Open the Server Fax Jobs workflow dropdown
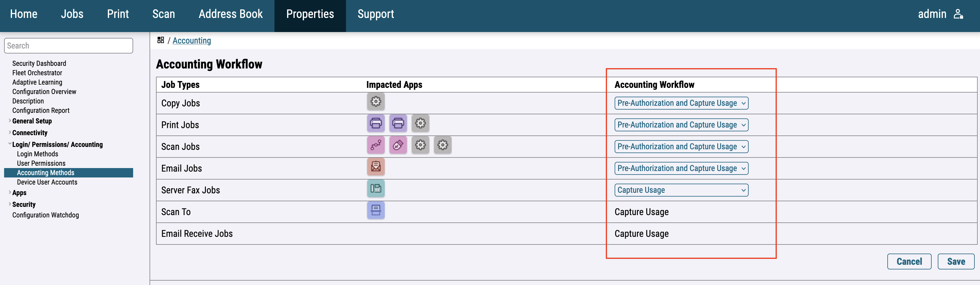 681,190
